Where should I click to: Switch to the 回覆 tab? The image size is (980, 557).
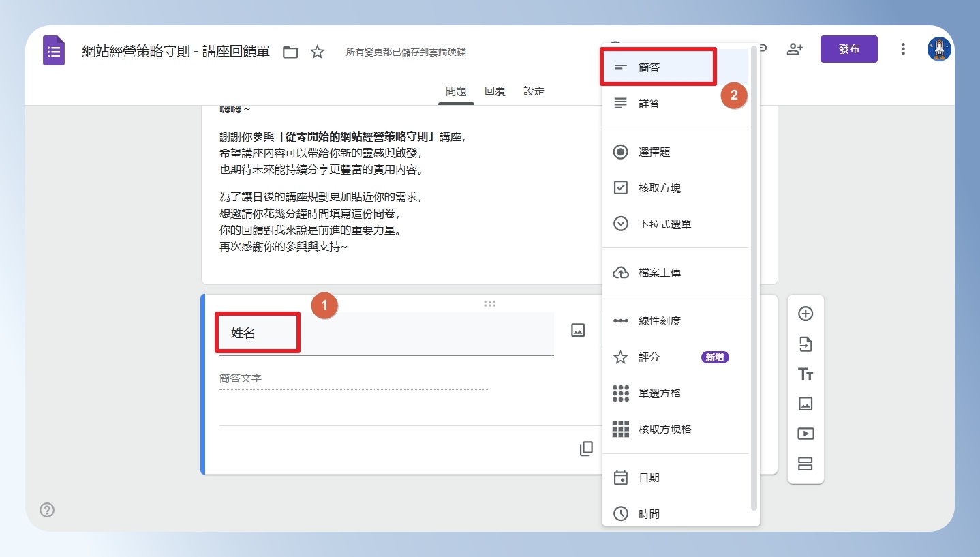click(x=495, y=91)
